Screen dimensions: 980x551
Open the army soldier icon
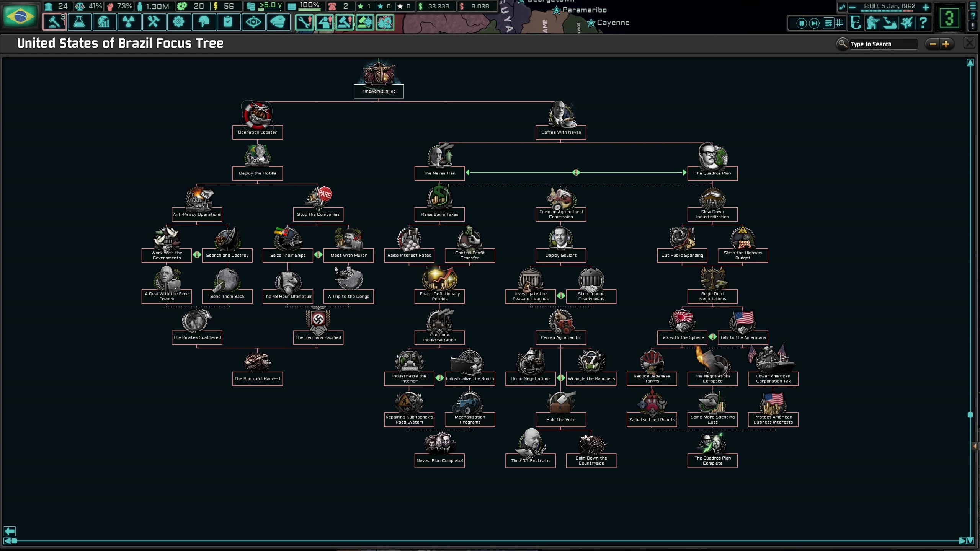[x=872, y=23]
